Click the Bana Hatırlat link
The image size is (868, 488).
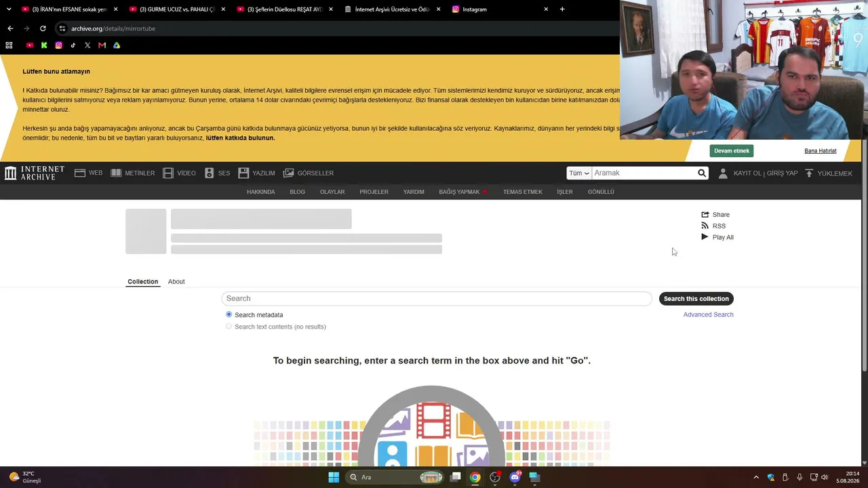click(x=821, y=151)
